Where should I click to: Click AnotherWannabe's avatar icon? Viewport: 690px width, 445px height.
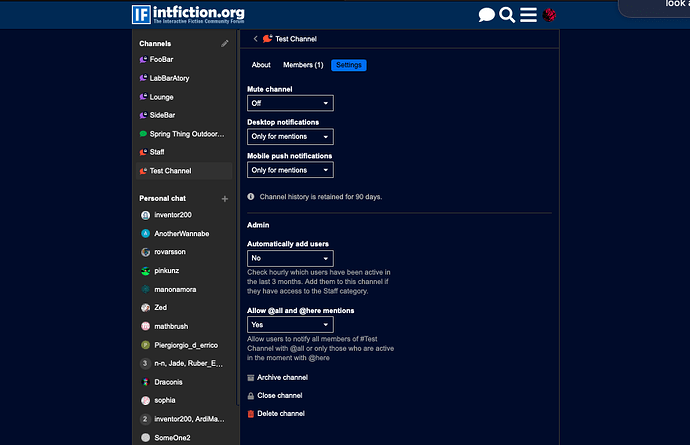click(145, 234)
